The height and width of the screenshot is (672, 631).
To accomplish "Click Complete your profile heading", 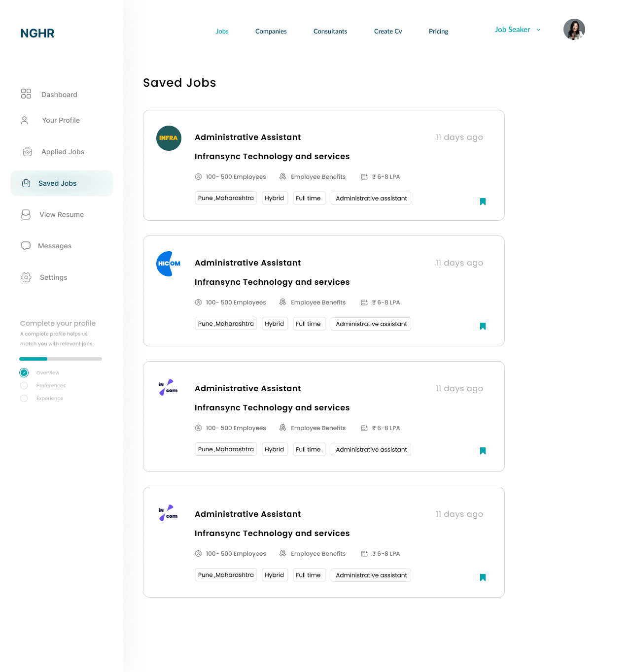I will coord(58,323).
